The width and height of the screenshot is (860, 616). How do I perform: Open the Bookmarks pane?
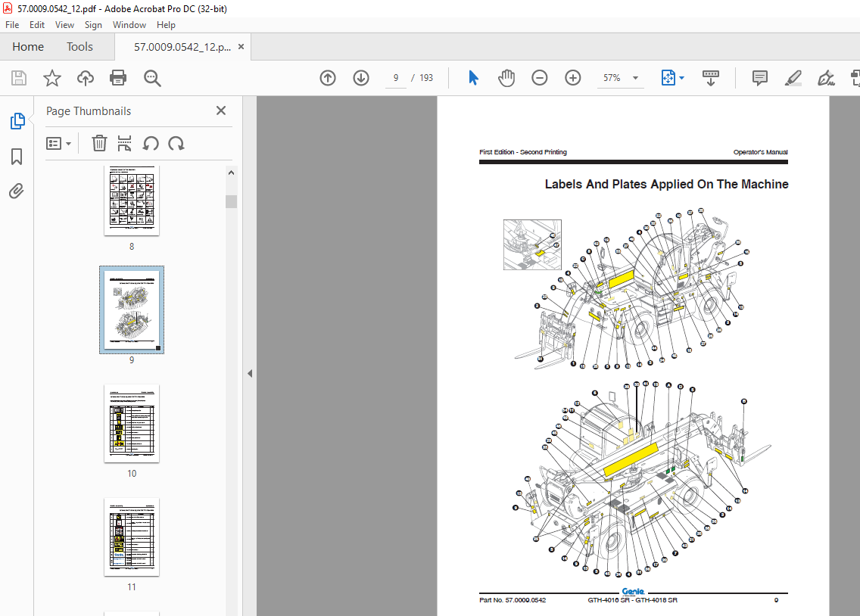[x=17, y=157]
